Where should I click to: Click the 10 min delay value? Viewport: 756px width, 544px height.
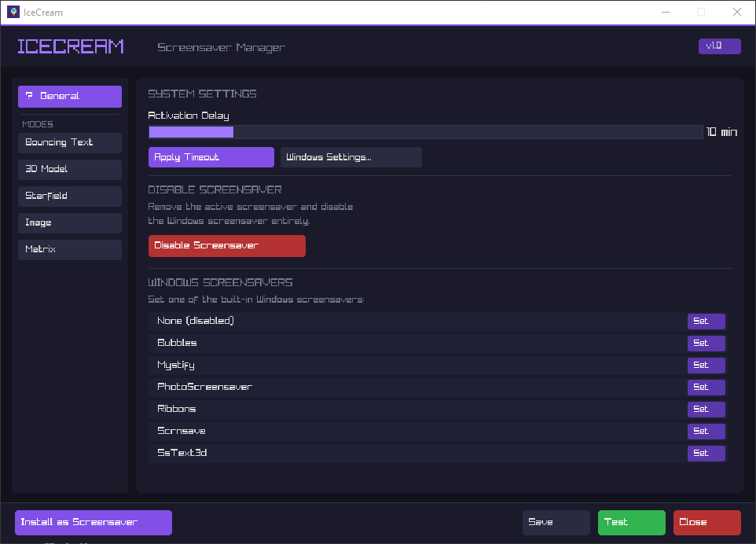(x=721, y=132)
